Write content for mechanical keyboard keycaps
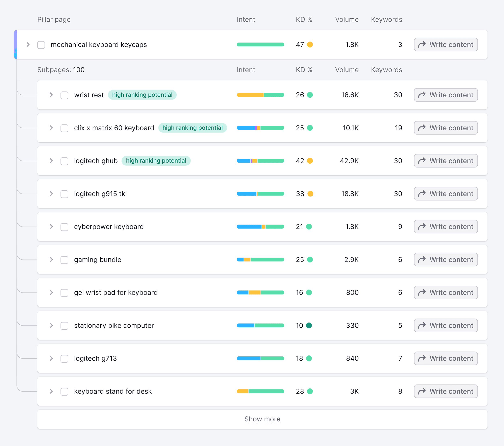The height and width of the screenshot is (446, 504). point(446,45)
